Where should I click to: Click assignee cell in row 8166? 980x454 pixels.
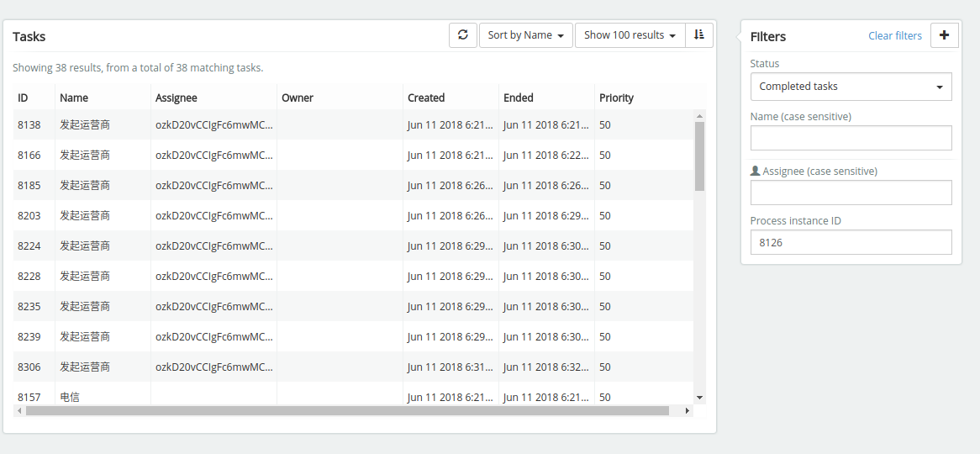click(214, 155)
